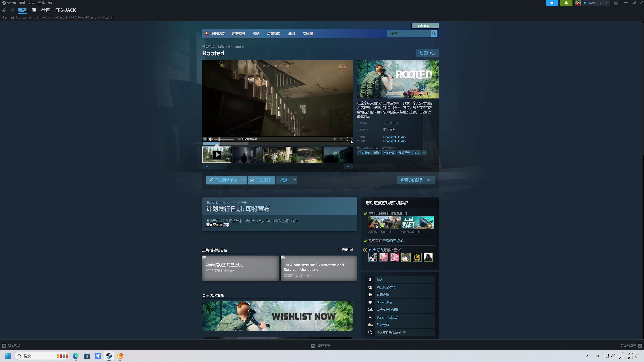
Task: Open the Headlight Studio developer link
Action: [394, 137]
